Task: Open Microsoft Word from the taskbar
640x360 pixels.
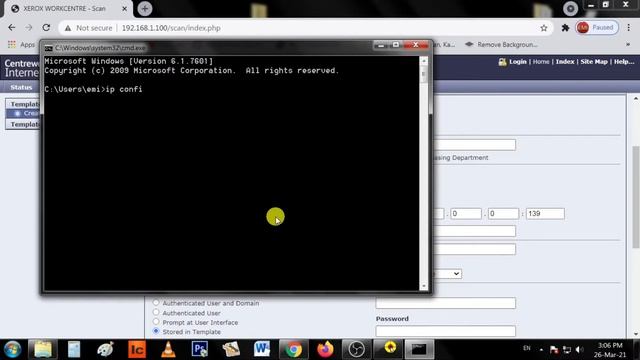Action: coord(262,349)
